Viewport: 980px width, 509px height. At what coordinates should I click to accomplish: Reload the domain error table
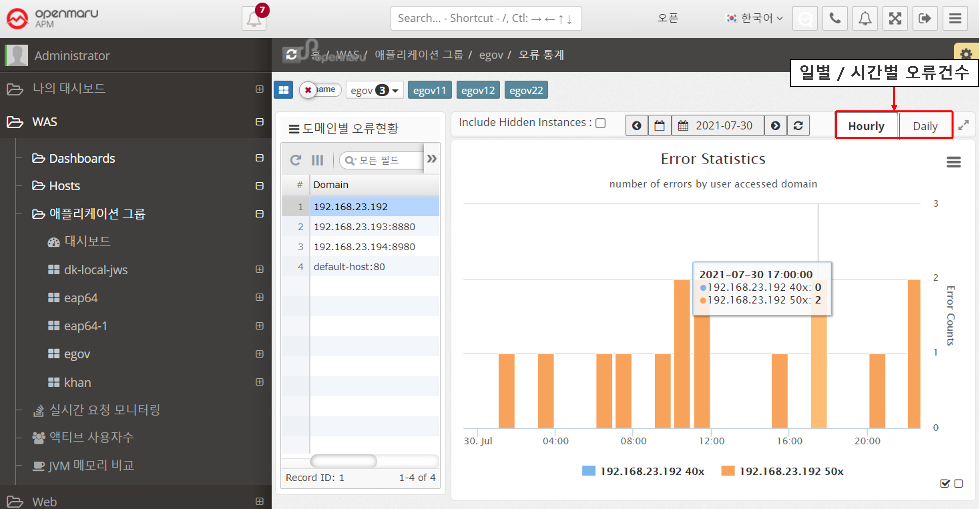(x=296, y=160)
